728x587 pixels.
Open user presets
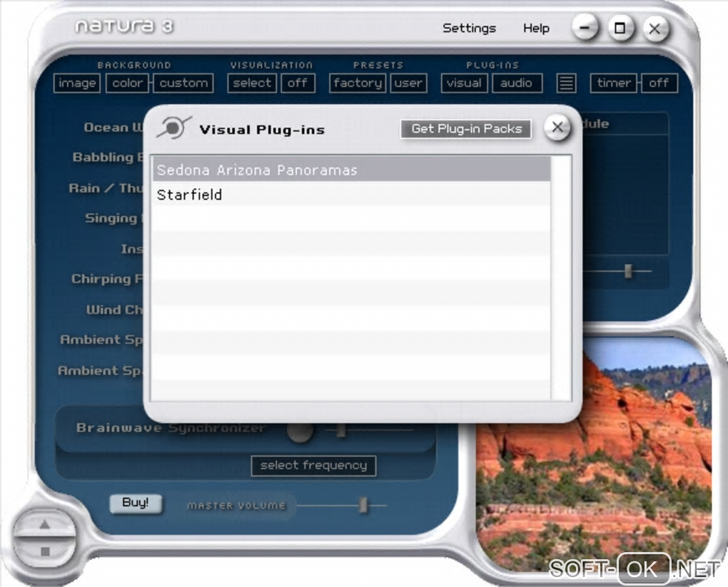click(408, 83)
